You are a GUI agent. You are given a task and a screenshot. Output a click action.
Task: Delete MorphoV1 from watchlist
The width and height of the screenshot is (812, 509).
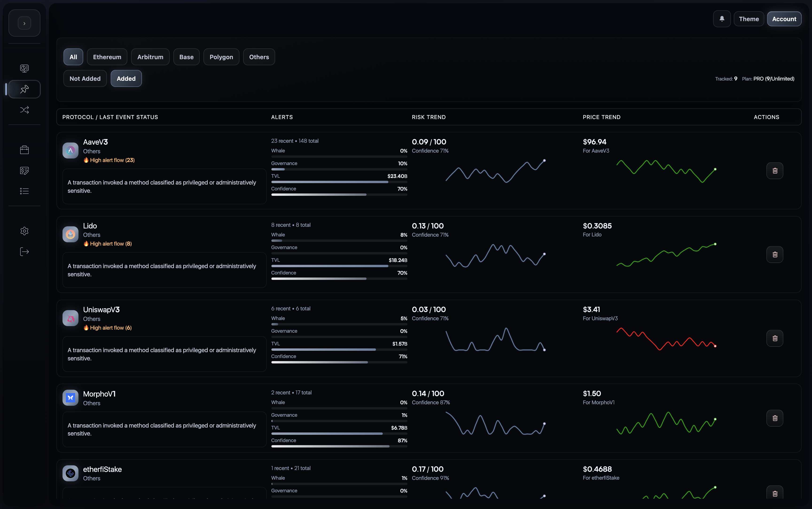click(x=775, y=418)
